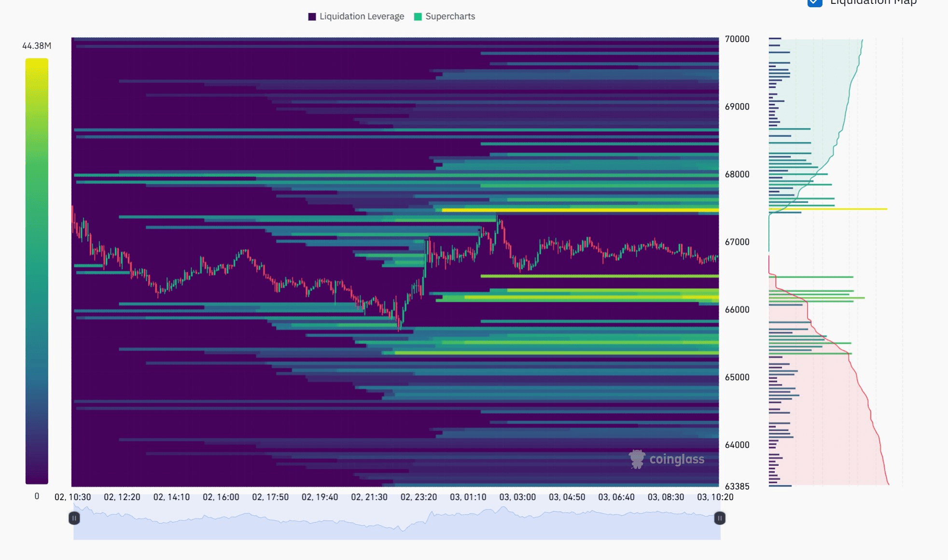Click the purple Liquidation Leverage legend swatch
Screen dimensions: 948x560
click(312, 16)
